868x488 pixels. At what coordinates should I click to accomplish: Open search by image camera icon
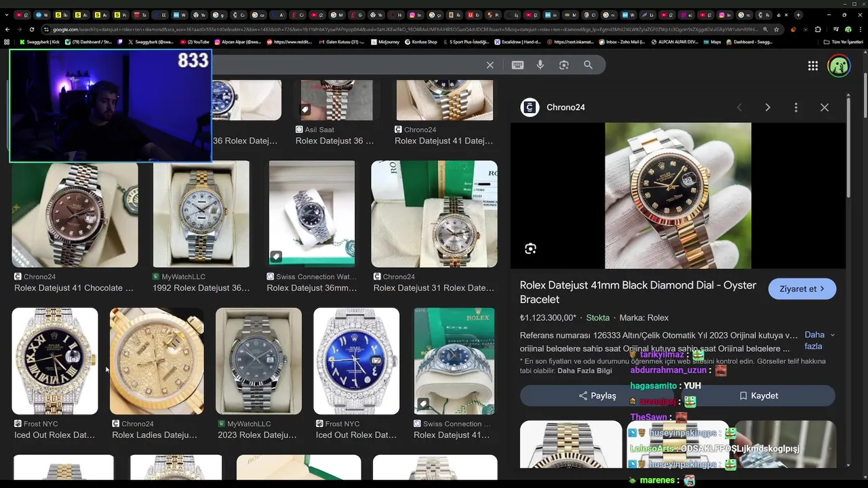pyautogui.click(x=564, y=65)
